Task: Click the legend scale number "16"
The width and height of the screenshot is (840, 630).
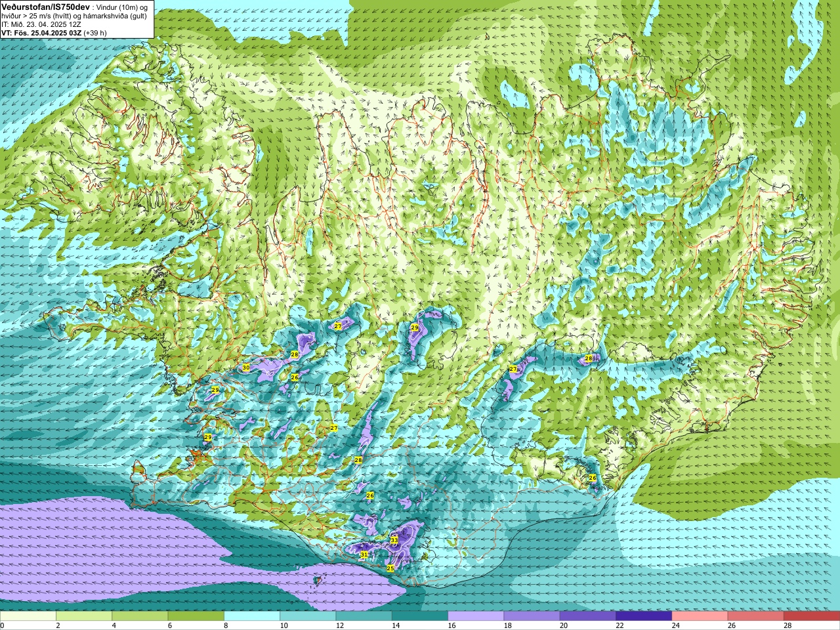Action: click(451, 625)
